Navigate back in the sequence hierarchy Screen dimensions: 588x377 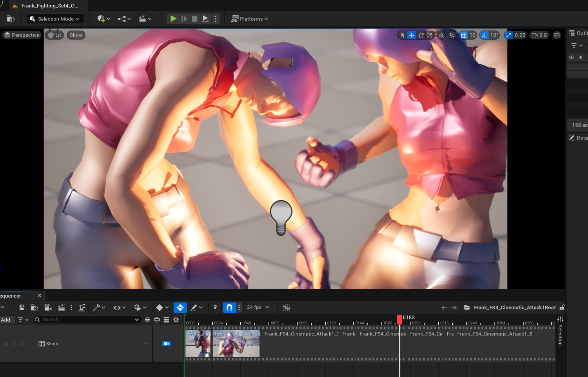coord(444,308)
